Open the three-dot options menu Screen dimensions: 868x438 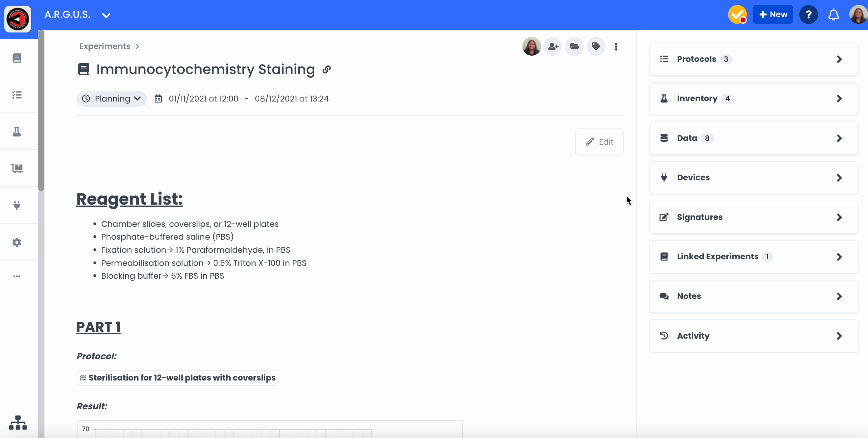point(616,47)
